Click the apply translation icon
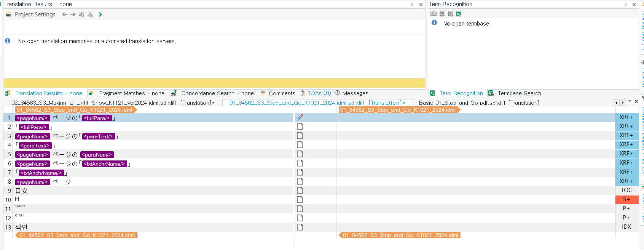 (81, 14)
